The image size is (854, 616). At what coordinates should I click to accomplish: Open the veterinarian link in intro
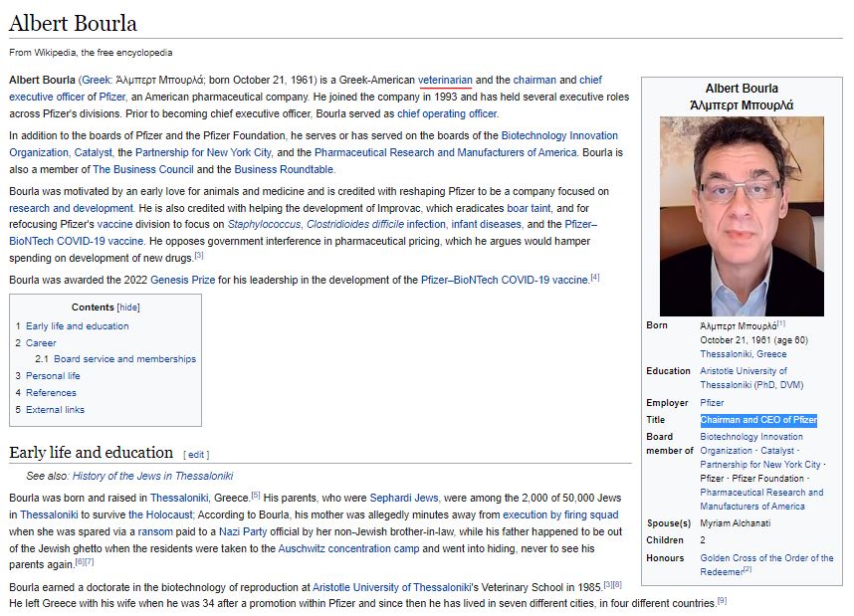point(445,80)
